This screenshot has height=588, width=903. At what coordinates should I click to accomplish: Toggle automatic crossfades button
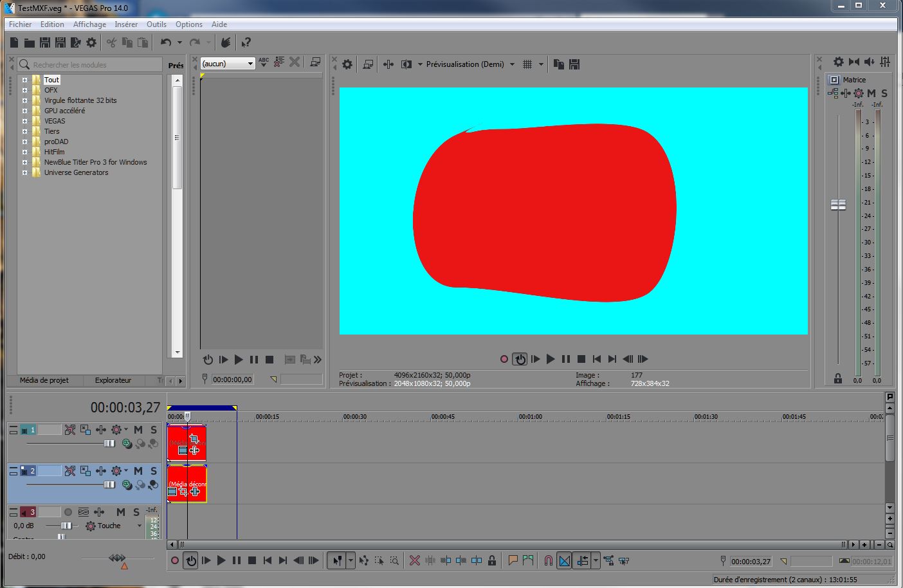tap(564, 561)
